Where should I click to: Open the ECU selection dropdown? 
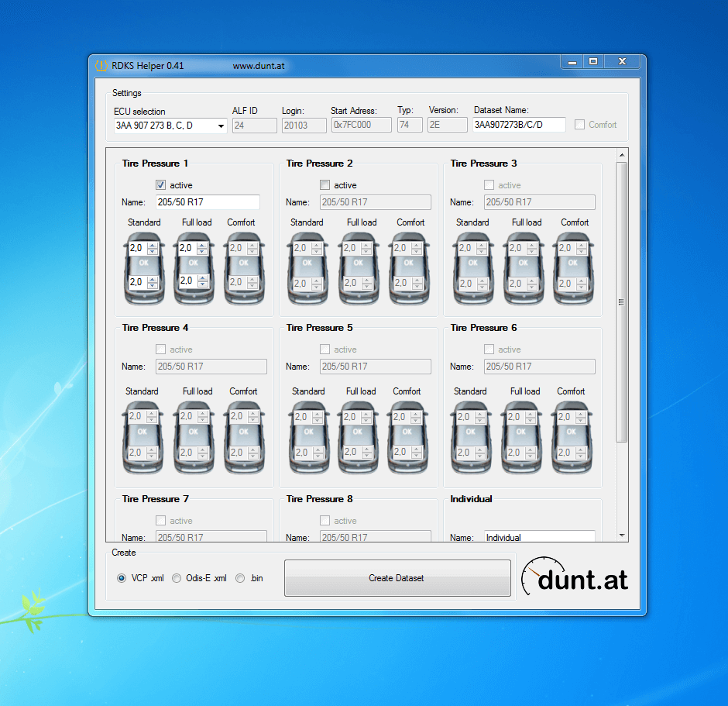pyautogui.click(x=221, y=126)
